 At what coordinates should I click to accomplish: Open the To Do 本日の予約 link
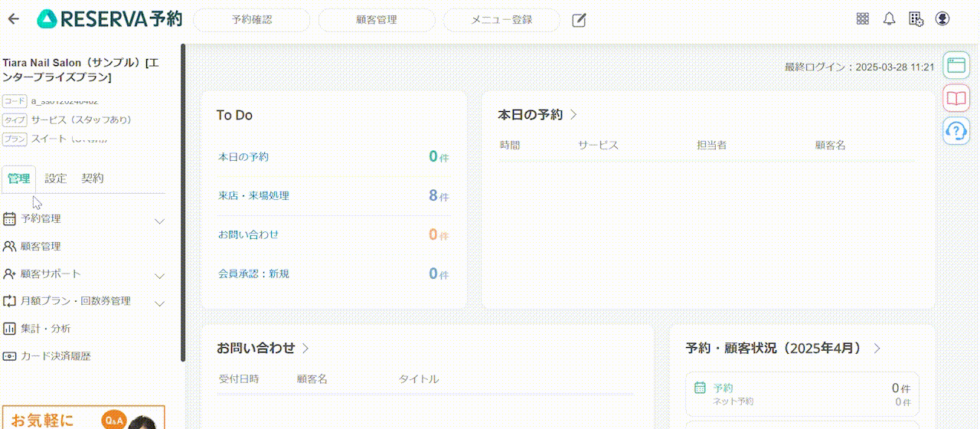click(x=243, y=156)
